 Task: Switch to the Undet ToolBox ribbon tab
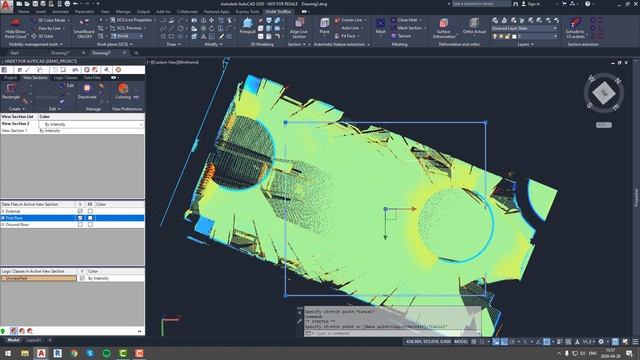pos(279,12)
